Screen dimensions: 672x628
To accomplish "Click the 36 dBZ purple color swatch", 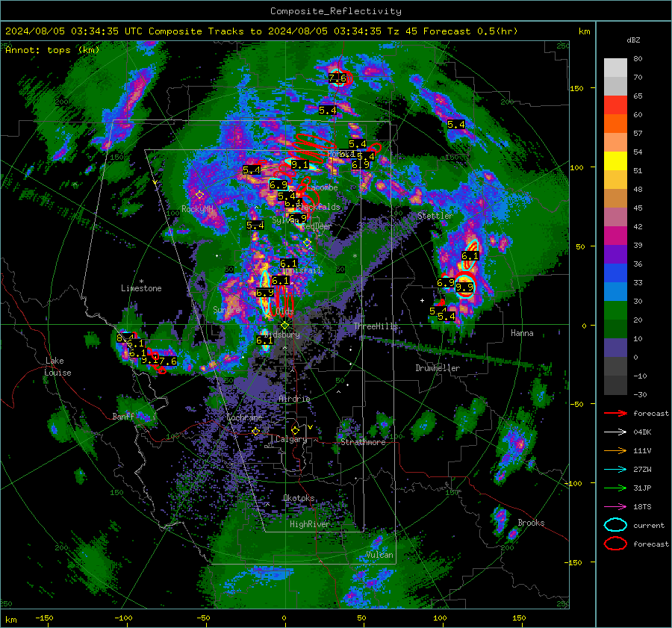I will [615, 254].
